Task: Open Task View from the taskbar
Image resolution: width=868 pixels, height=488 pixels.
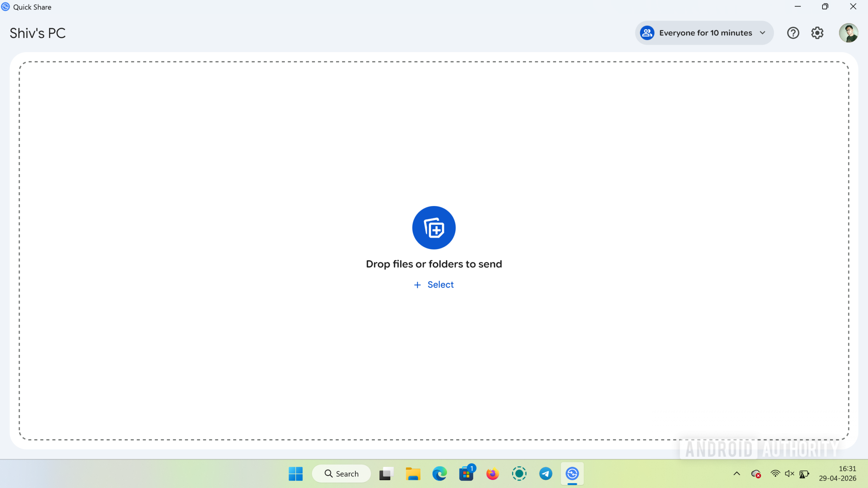Action: 386,473
